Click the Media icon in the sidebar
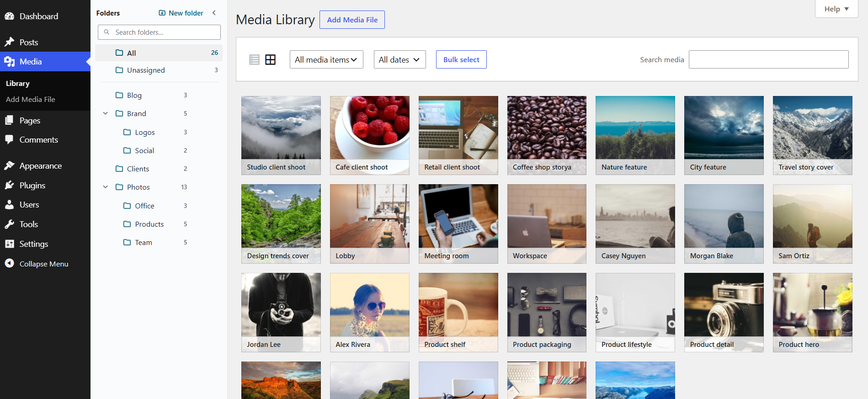The width and height of the screenshot is (868, 399). click(x=10, y=61)
